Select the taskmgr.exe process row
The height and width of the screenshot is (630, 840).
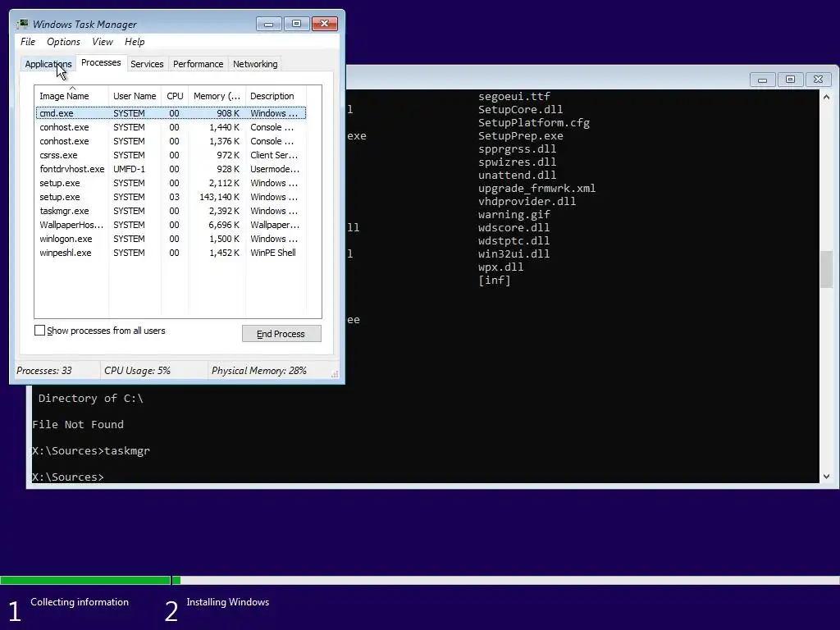click(x=171, y=211)
